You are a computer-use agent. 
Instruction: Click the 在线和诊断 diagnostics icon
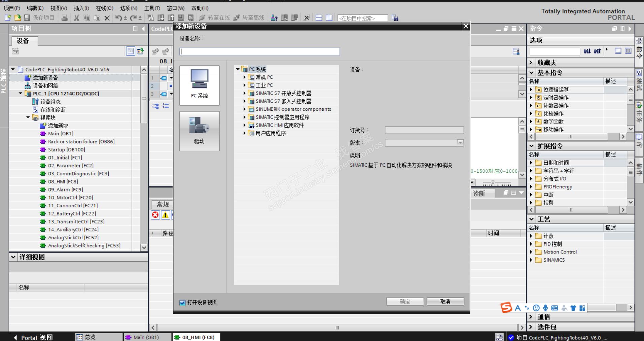tap(35, 110)
